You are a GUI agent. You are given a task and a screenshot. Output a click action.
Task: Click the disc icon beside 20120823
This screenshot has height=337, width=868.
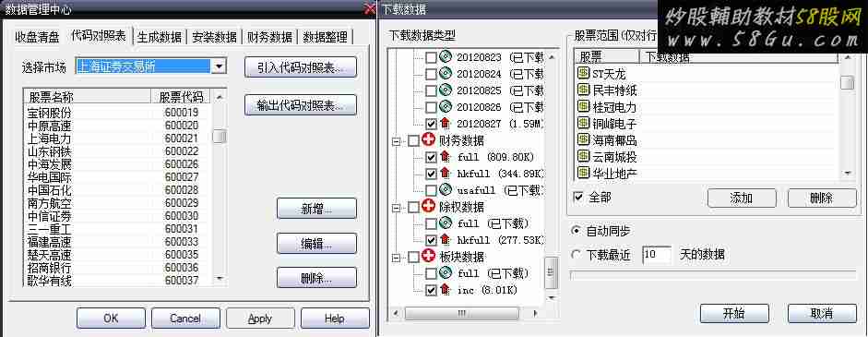point(446,57)
